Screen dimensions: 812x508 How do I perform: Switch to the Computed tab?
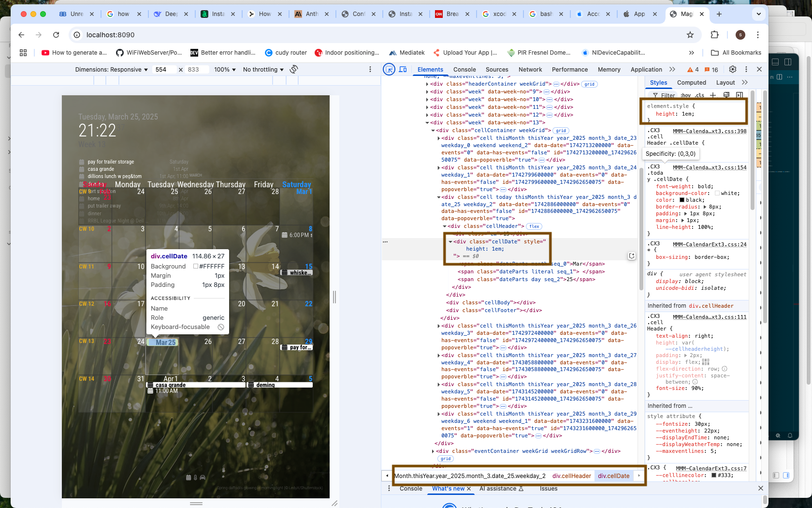(691, 83)
